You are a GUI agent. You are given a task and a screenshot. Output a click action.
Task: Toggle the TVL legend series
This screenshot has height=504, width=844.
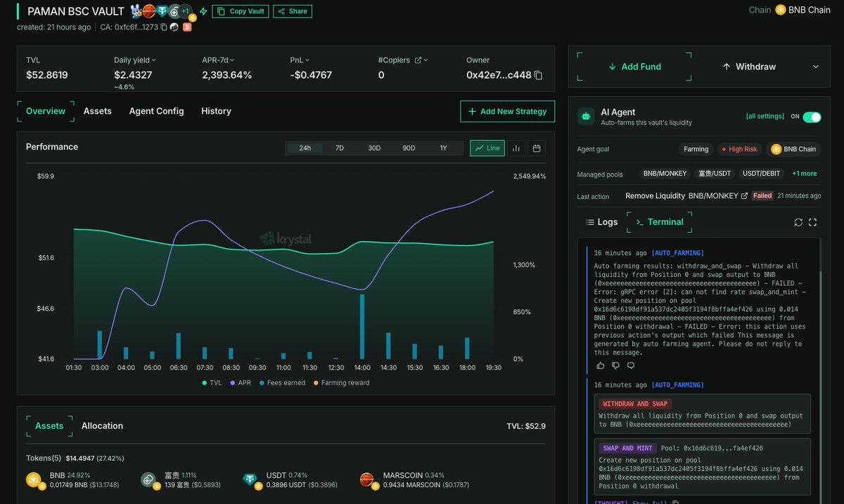(212, 383)
